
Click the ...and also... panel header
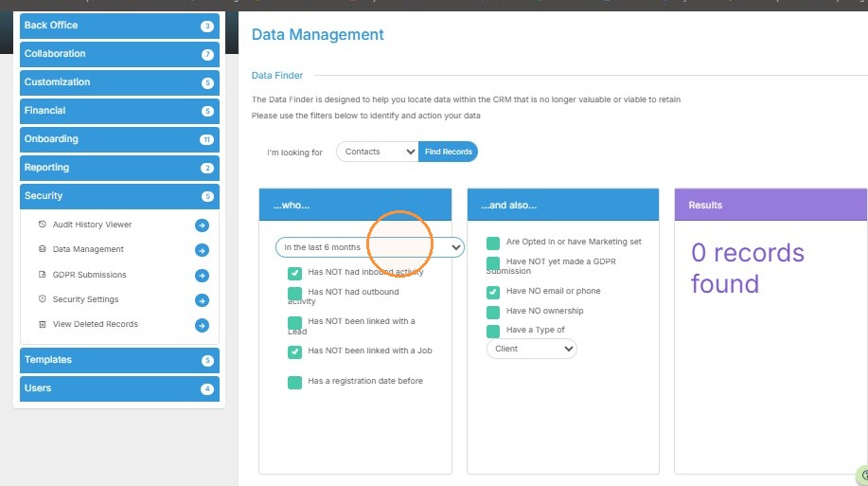click(x=563, y=205)
